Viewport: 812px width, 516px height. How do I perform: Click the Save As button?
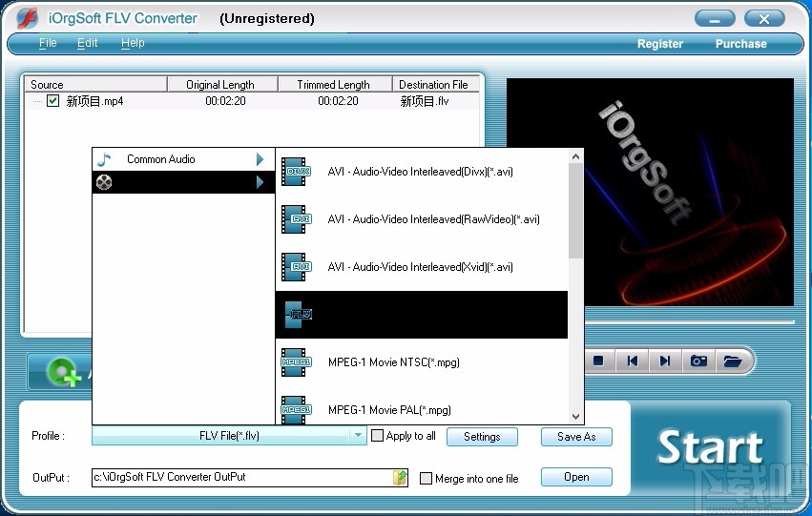pos(576,437)
